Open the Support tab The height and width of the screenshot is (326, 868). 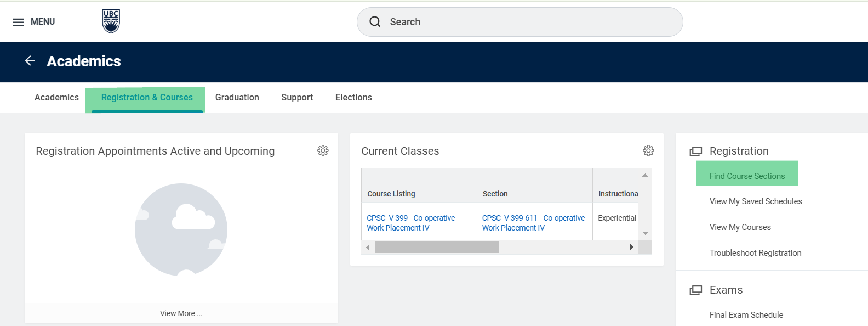[297, 97]
